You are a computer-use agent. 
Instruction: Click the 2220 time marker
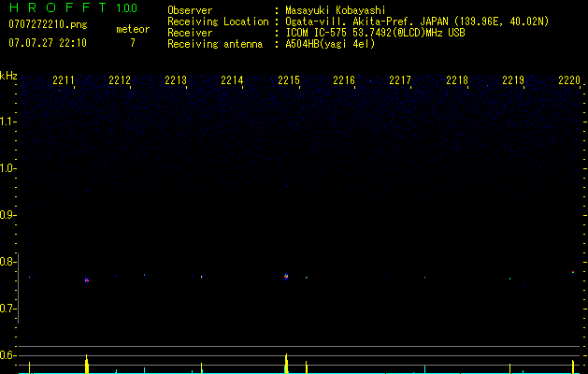point(569,79)
